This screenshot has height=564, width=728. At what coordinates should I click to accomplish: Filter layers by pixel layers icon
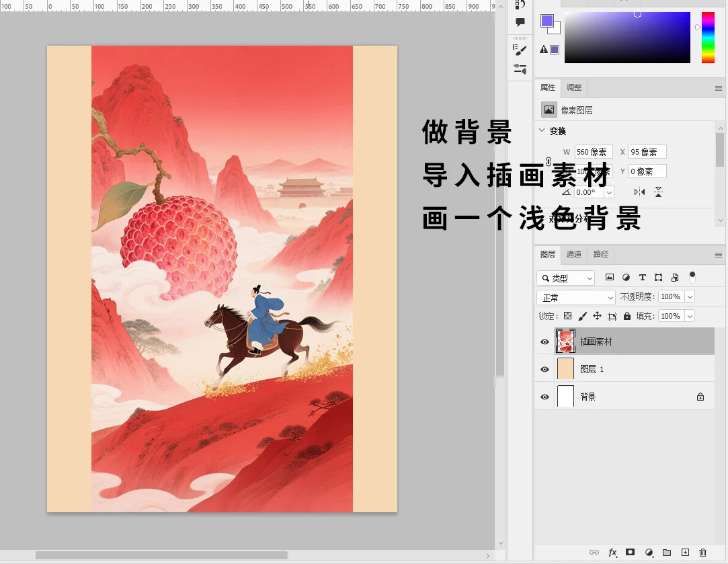[610, 277]
